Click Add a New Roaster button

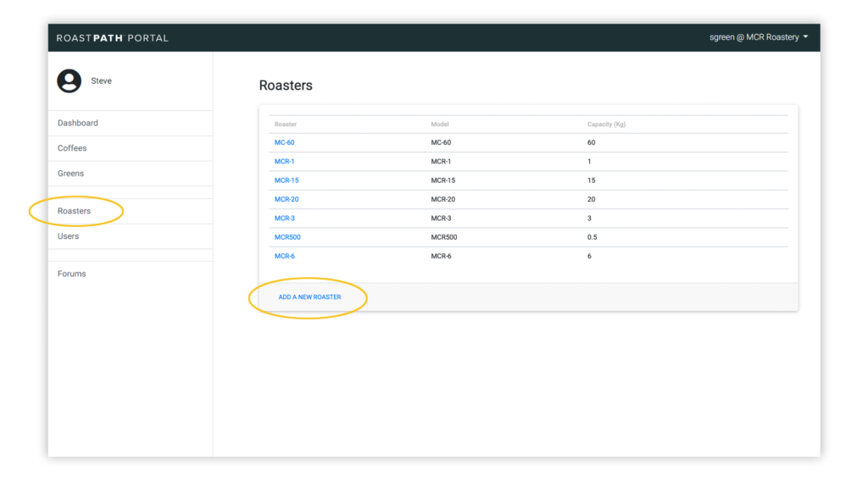point(309,297)
